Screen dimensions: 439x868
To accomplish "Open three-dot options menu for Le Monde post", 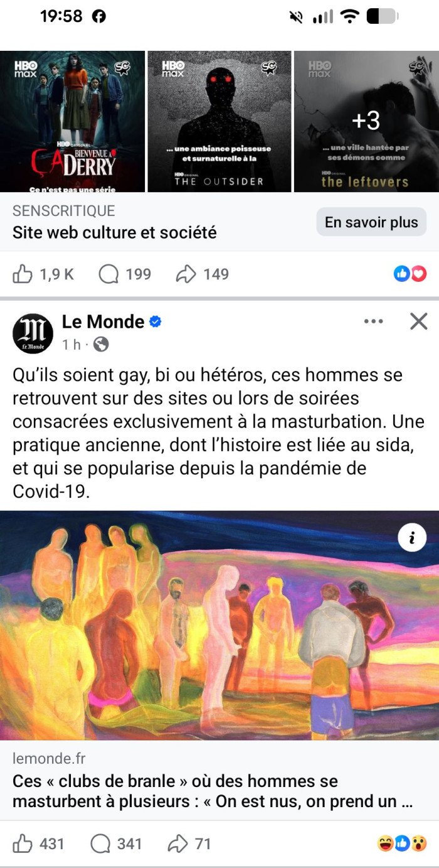I will pyautogui.click(x=373, y=321).
